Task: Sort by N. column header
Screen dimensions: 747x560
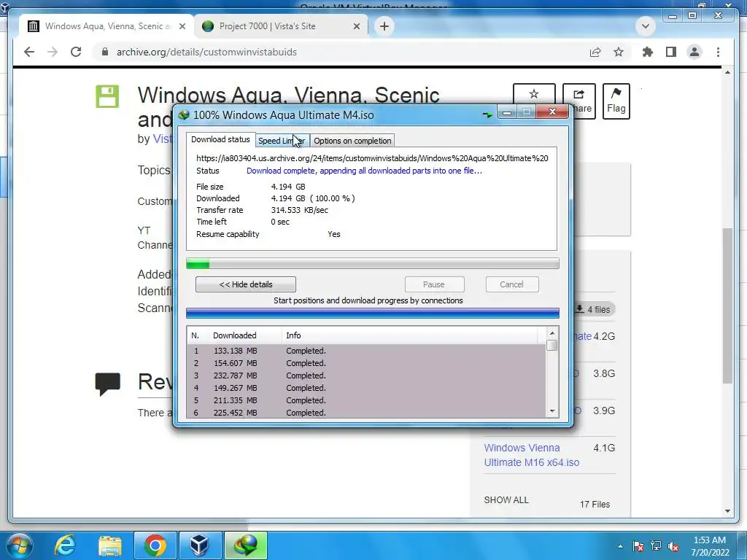Action: (x=198, y=335)
